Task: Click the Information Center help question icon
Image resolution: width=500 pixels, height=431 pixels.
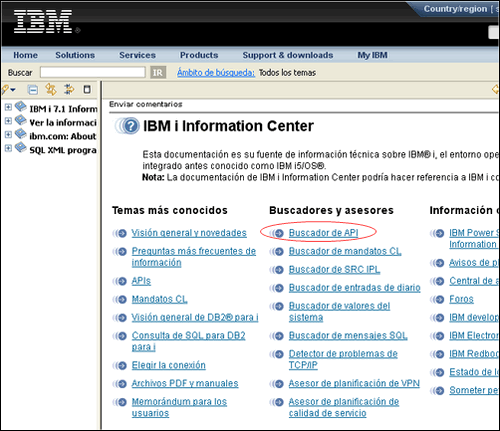Action: pos(127,126)
